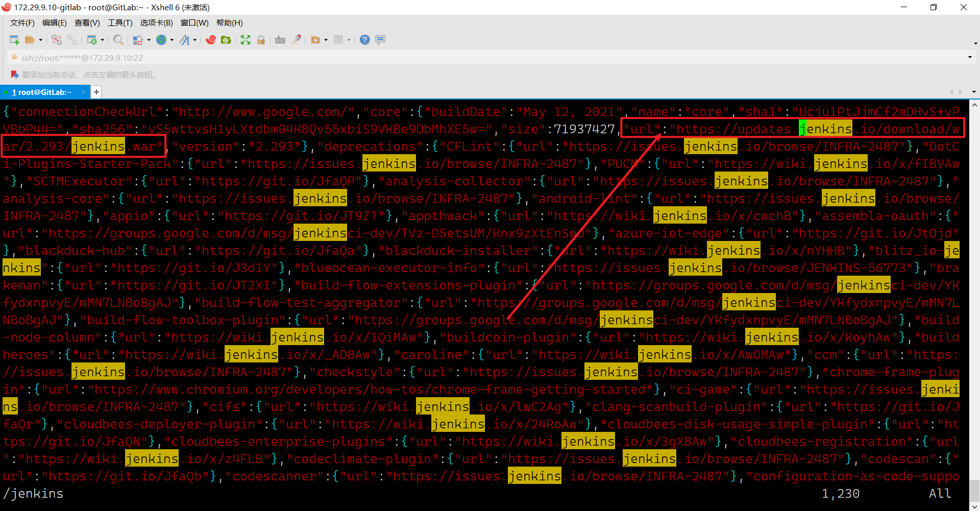Click the layout panes icon
Screen dimensions: 980x511
click(338, 40)
